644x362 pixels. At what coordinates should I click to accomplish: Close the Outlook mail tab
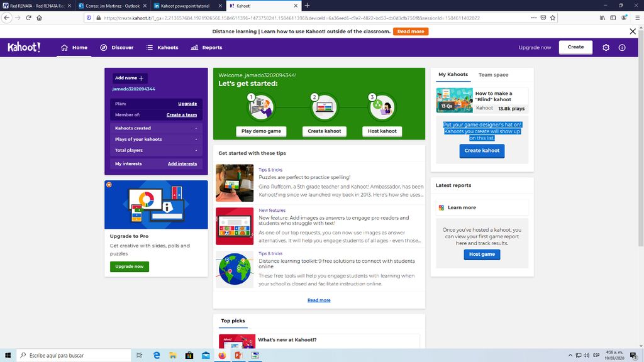tap(145, 6)
